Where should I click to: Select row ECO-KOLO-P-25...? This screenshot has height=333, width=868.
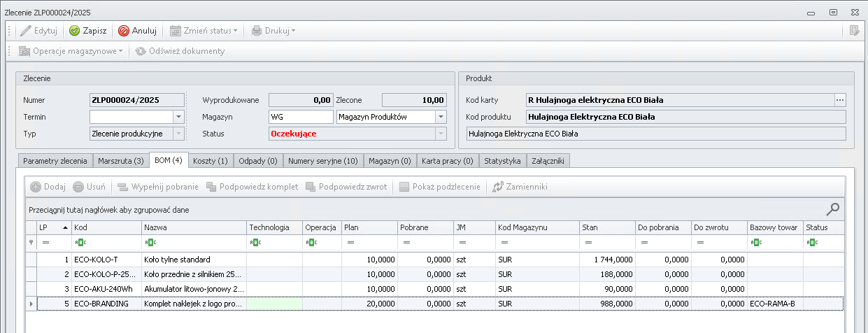[434, 273]
